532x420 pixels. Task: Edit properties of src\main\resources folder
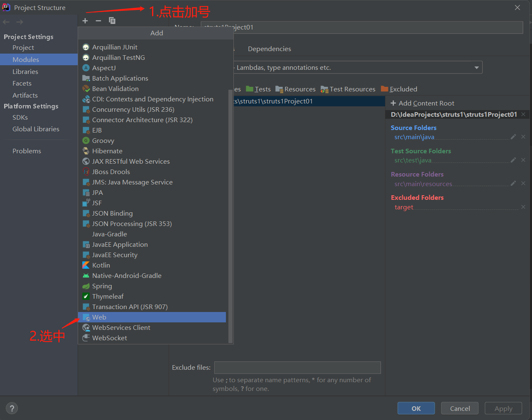tap(513, 183)
